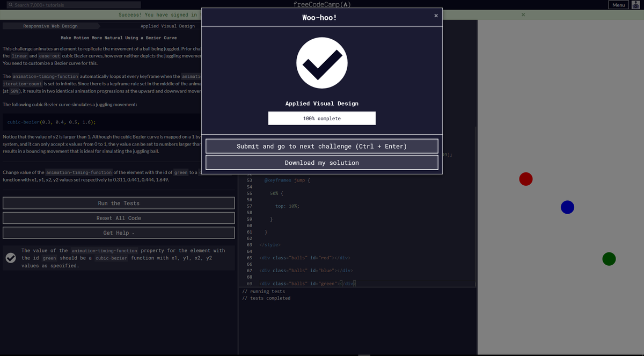Download my solution button
644x356 pixels.
point(322,163)
